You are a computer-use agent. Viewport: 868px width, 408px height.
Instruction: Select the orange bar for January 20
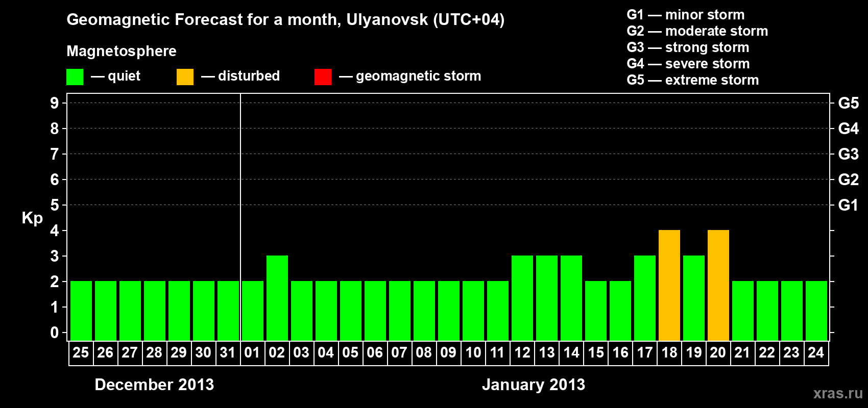(718, 286)
